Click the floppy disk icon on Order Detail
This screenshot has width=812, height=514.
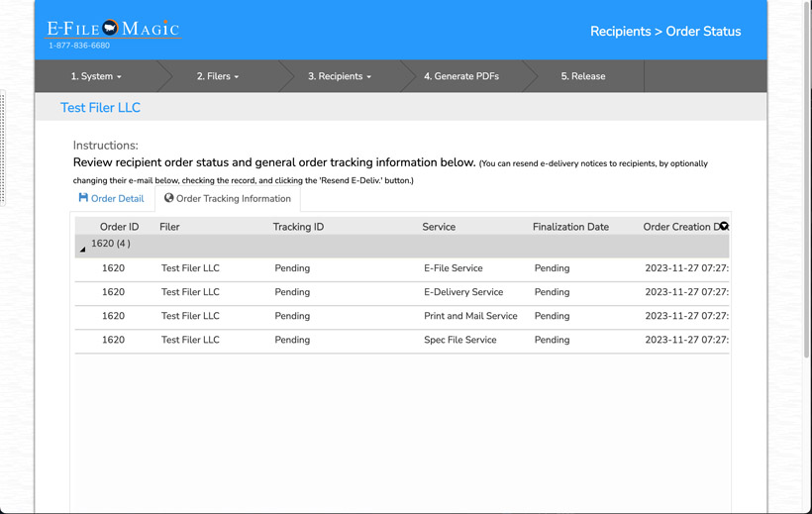pyautogui.click(x=83, y=198)
